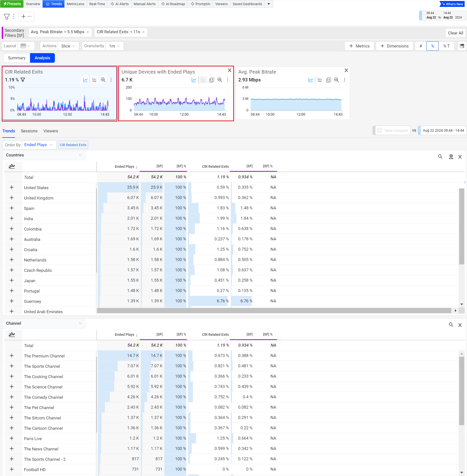This screenshot has height=476, width=467.
Task: Remove the Avg. Peak Bitrate filter chip
Action: pos(88,32)
